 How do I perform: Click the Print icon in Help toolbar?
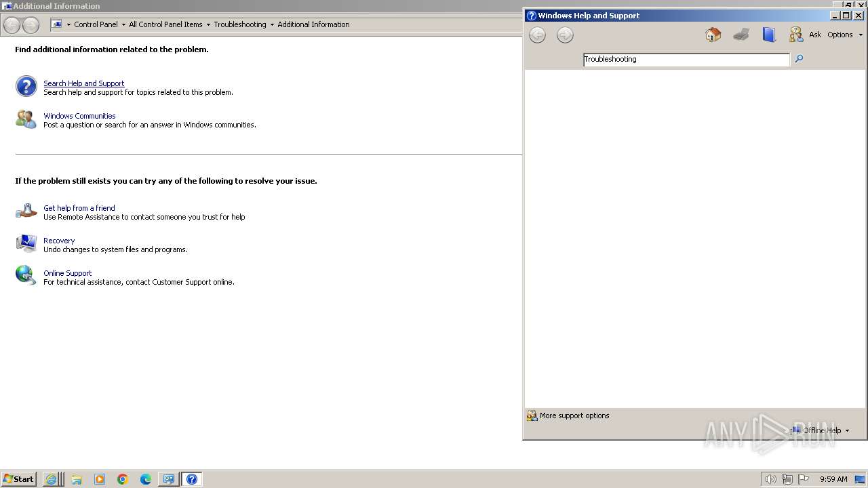(741, 35)
